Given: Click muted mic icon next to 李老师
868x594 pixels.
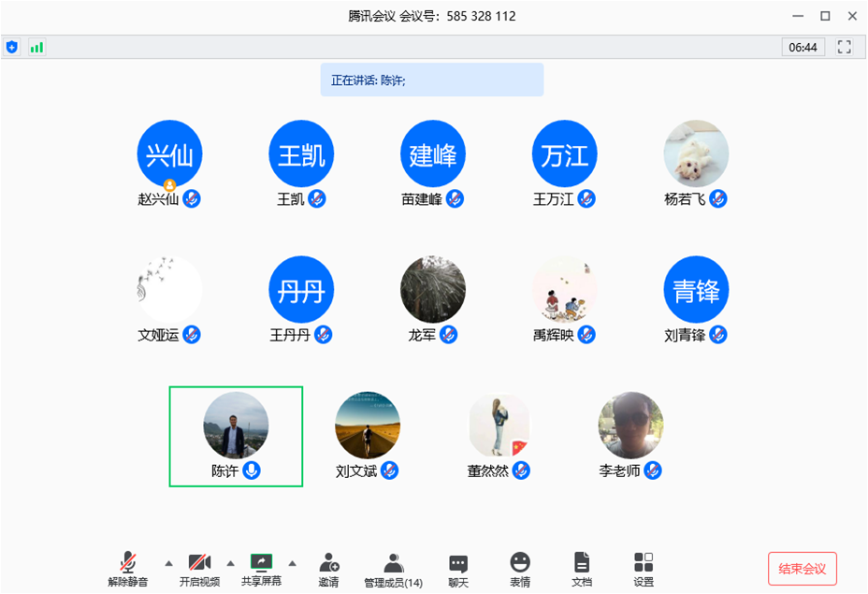Looking at the screenshot, I should click(653, 471).
